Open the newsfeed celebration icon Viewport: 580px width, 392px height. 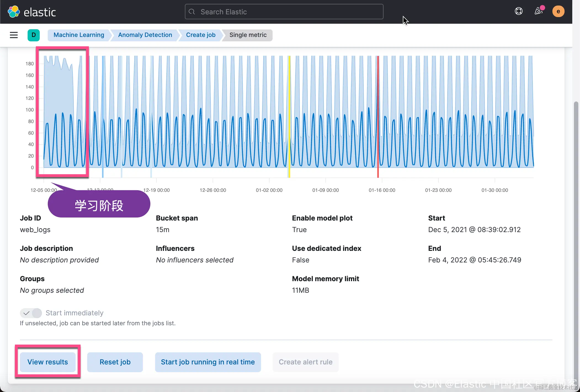(x=538, y=11)
